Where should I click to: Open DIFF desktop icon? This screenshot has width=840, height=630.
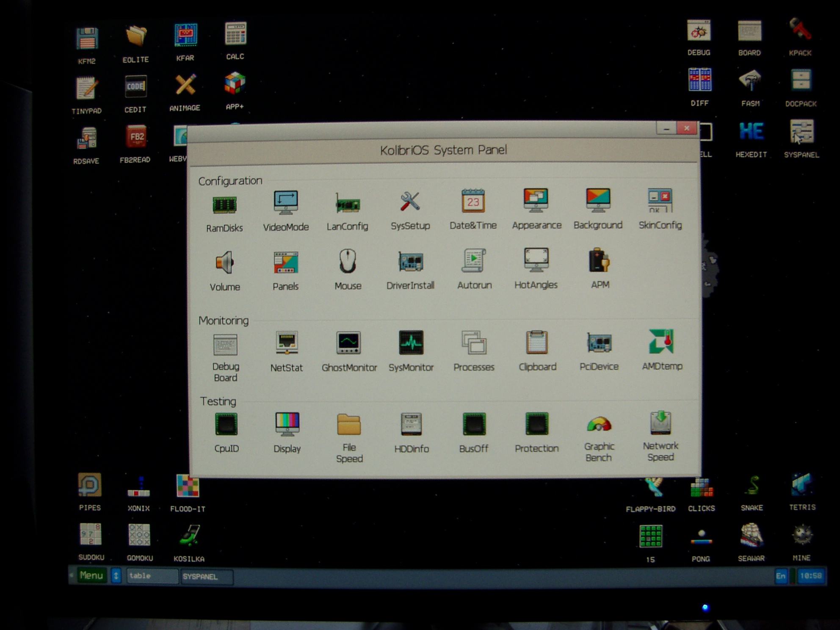point(699,80)
